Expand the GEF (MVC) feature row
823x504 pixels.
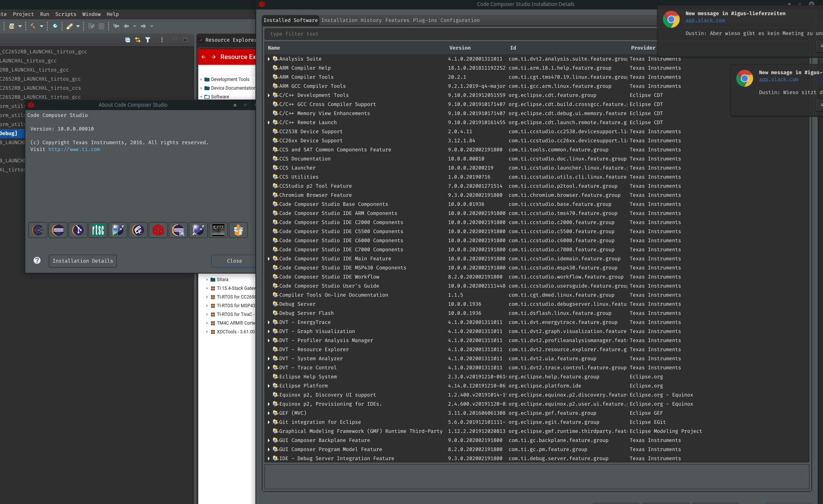click(269, 413)
